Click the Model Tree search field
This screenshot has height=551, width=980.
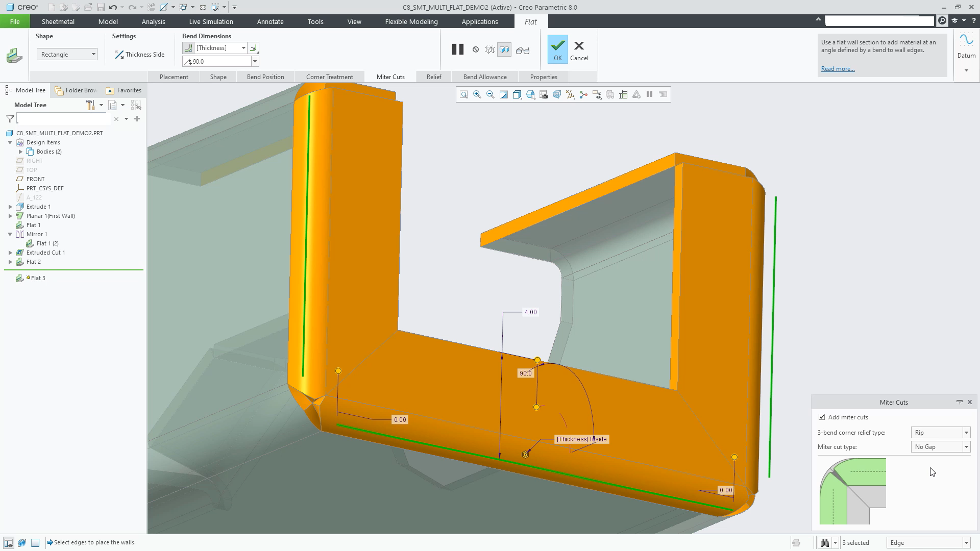coord(64,119)
